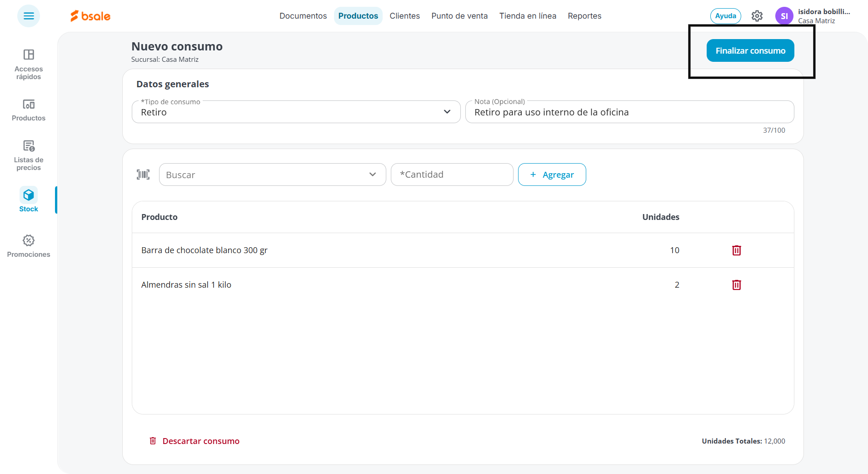Open Accesos rápidos in sidebar
The image size is (868, 474).
(x=29, y=65)
